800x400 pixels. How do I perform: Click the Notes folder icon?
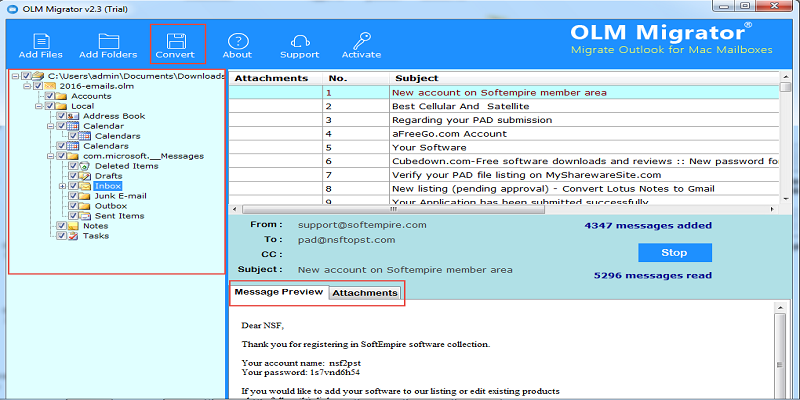click(x=73, y=226)
